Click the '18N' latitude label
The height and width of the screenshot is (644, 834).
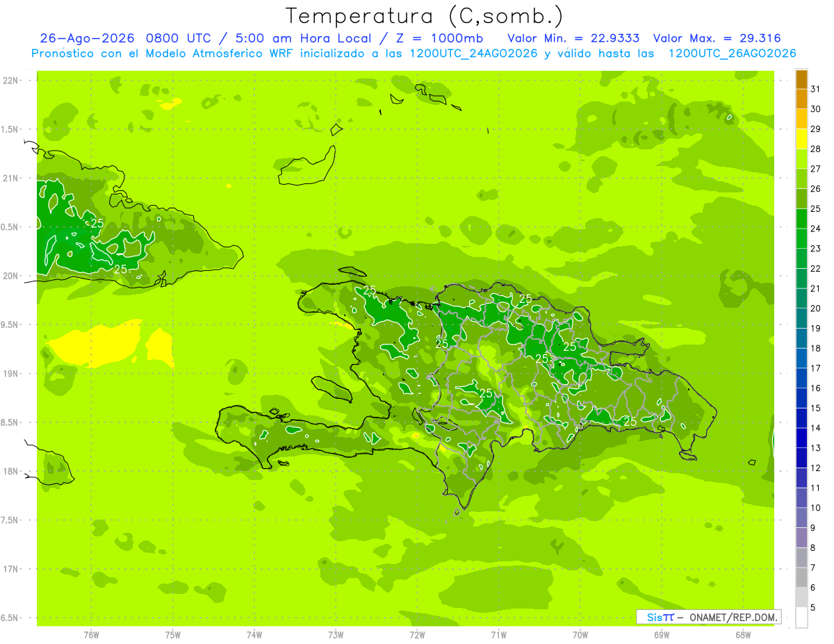(10, 471)
